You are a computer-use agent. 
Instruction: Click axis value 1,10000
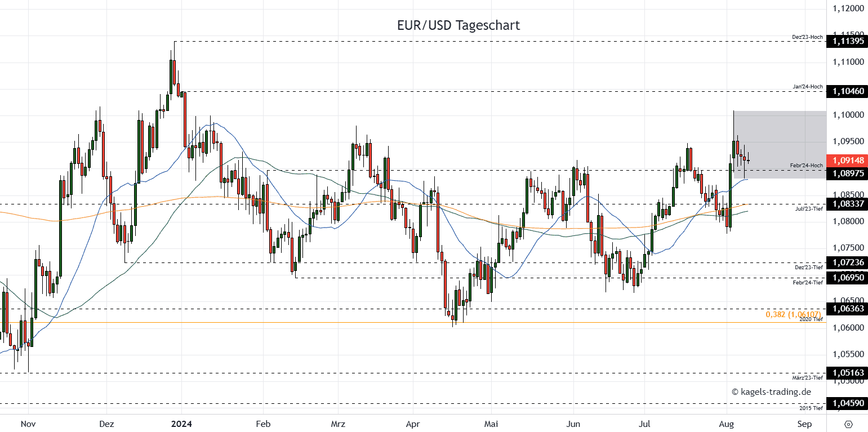tap(848, 115)
